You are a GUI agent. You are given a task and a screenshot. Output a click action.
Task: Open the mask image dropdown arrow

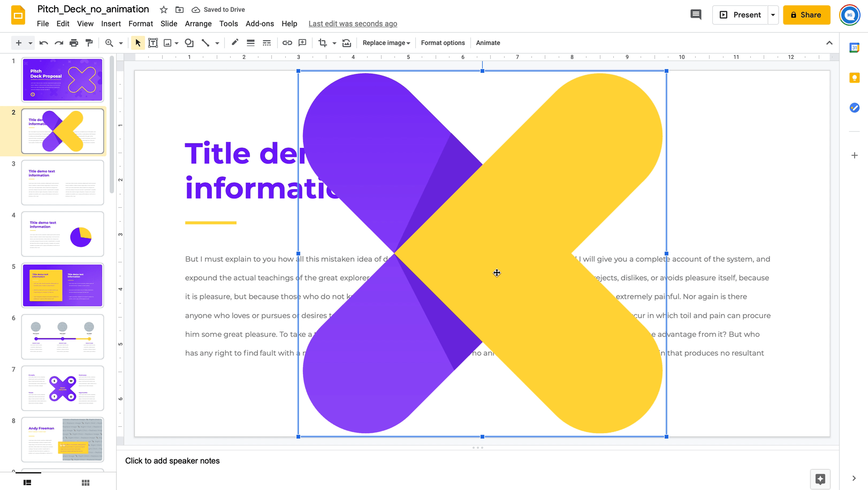(334, 43)
